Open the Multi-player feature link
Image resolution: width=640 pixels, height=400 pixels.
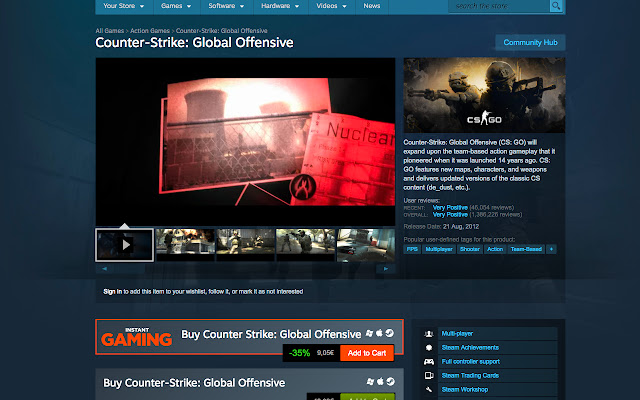pos(457,334)
